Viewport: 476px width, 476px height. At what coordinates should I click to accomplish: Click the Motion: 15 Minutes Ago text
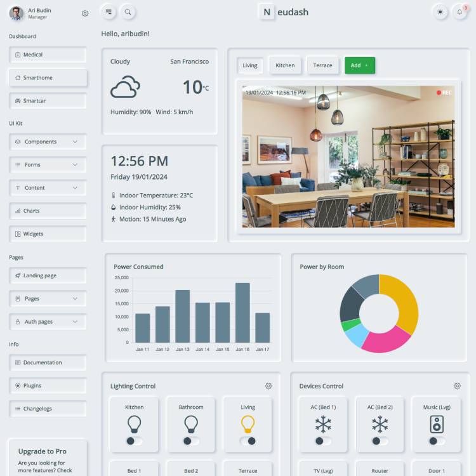[153, 219]
